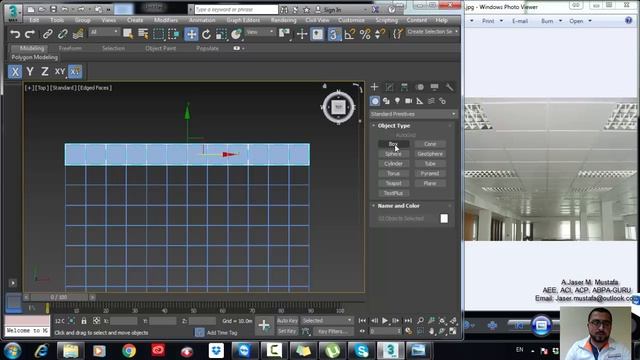Click the Redo arrow in main toolbar
The image size is (640, 360).
[x=30, y=34]
